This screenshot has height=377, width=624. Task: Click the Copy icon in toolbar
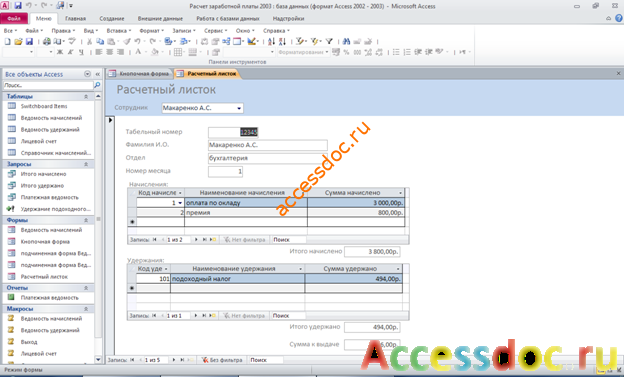[x=100, y=41]
